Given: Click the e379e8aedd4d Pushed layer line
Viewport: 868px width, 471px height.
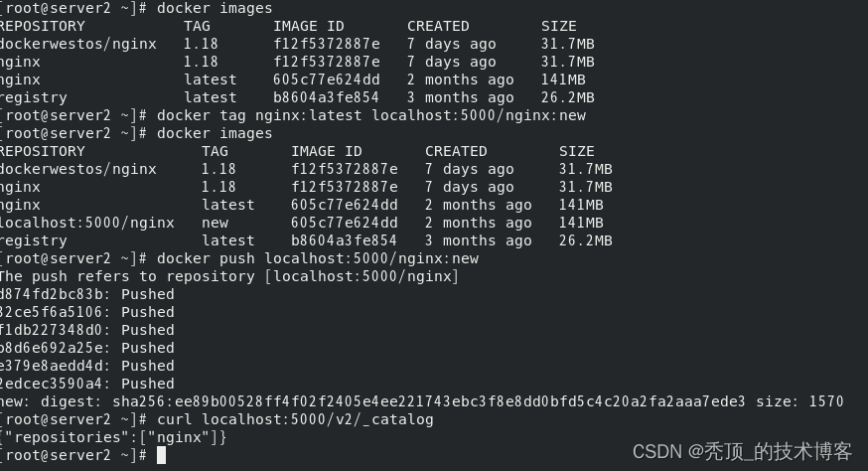Looking at the screenshot, I should tap(87, 366).
